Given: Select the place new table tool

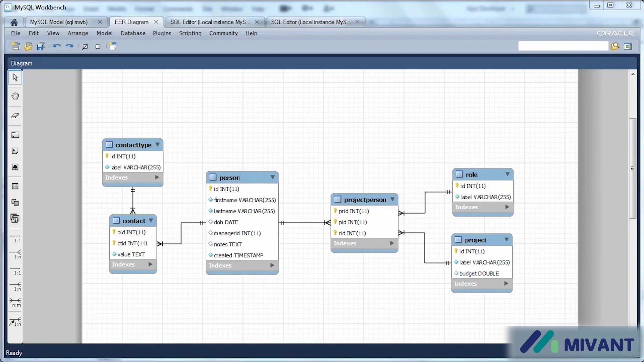Looking at the screenshot, I should coord(15,186).
